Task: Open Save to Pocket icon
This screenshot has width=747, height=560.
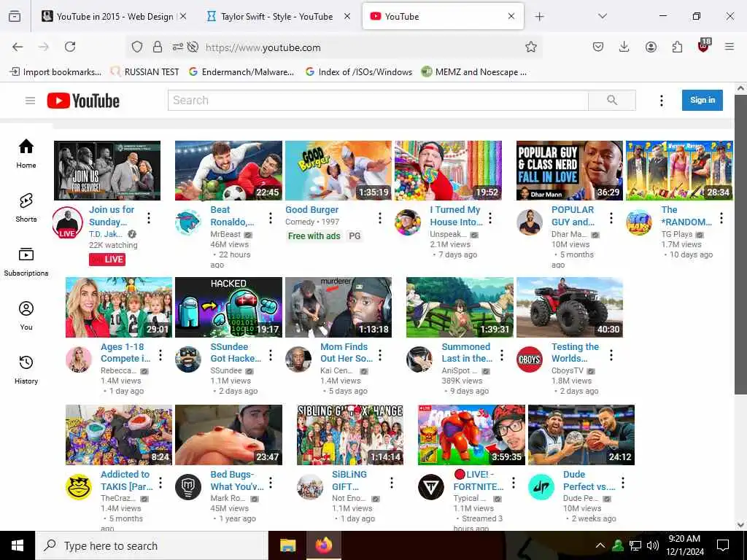Action: 598,47
